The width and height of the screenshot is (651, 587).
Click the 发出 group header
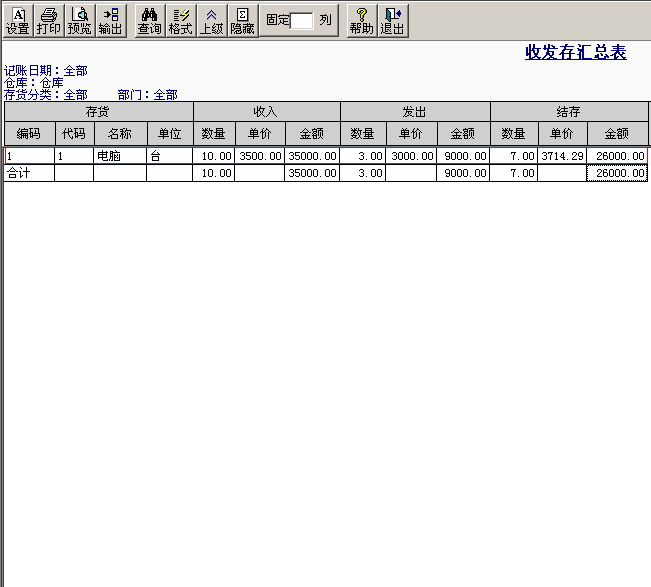point(415,112)
